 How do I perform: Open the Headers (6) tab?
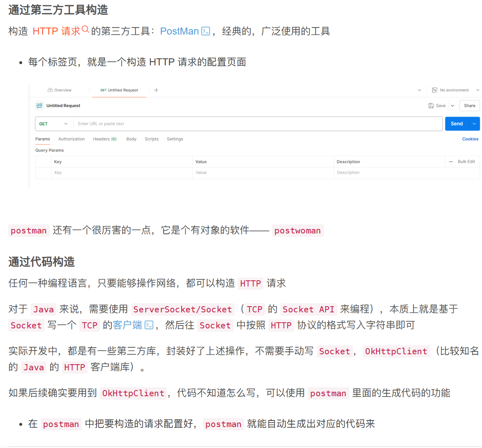click(105, 139)
